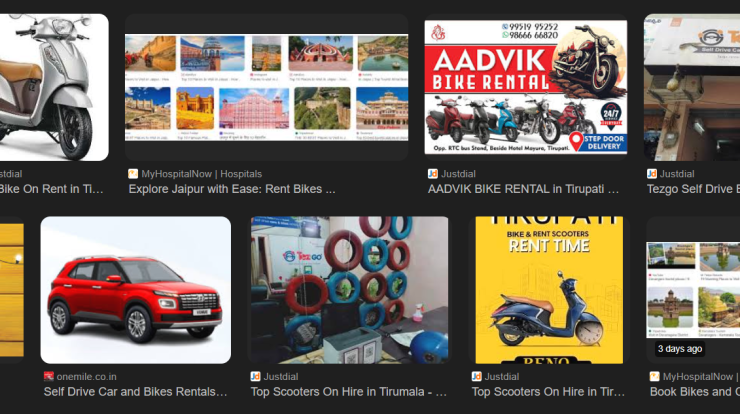740x414 pixels.
Task: Click the onemile.co.in favicon icon
Action: point(49,376)
